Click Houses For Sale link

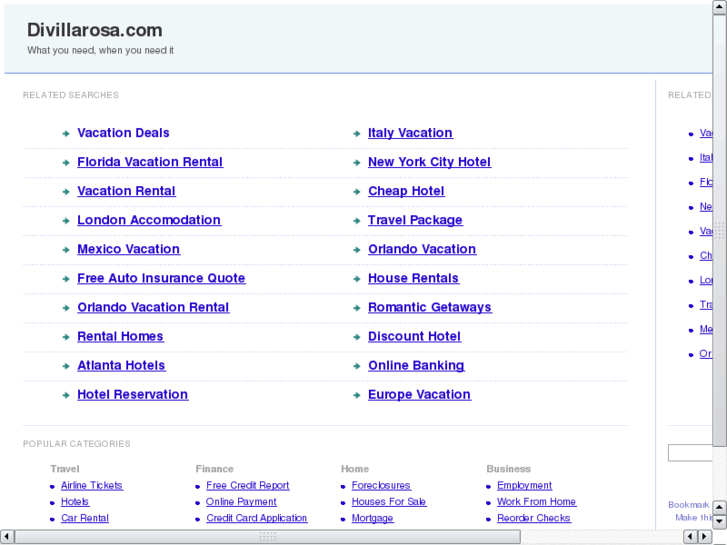pyautogui.click(x=389, y=502)
